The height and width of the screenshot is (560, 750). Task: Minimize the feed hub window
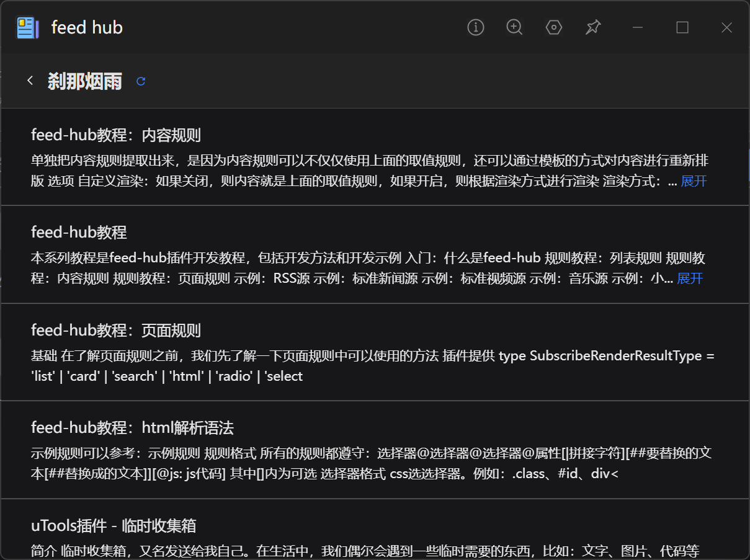pyautogui.click(x=637, y=27)
